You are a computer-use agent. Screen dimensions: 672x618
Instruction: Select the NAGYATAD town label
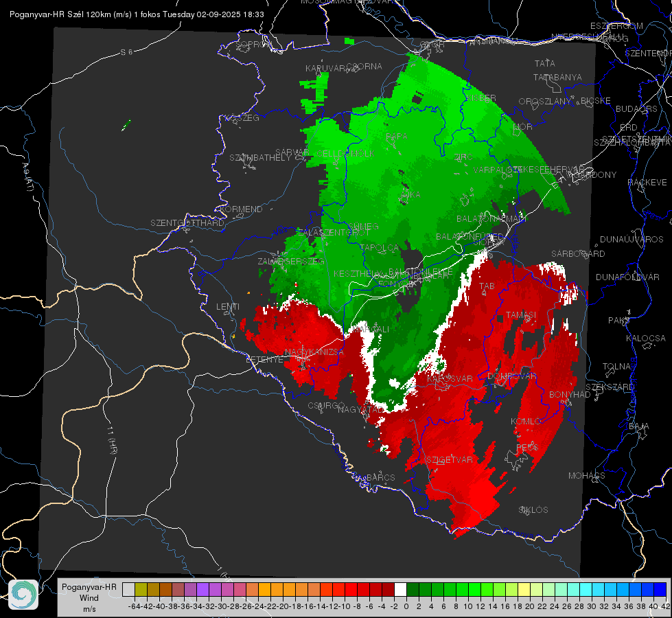point(361,410)
